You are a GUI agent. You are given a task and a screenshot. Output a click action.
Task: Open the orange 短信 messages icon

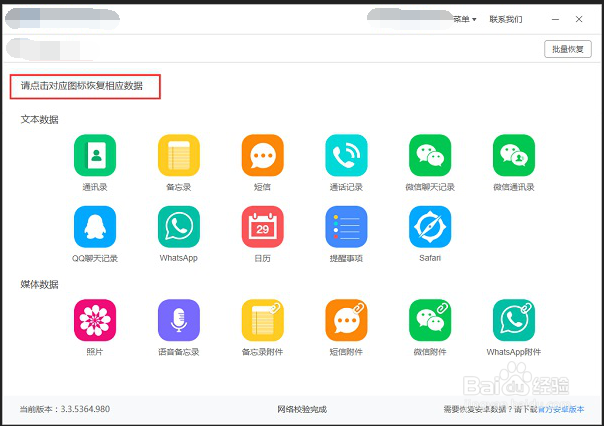pos(263,155)
